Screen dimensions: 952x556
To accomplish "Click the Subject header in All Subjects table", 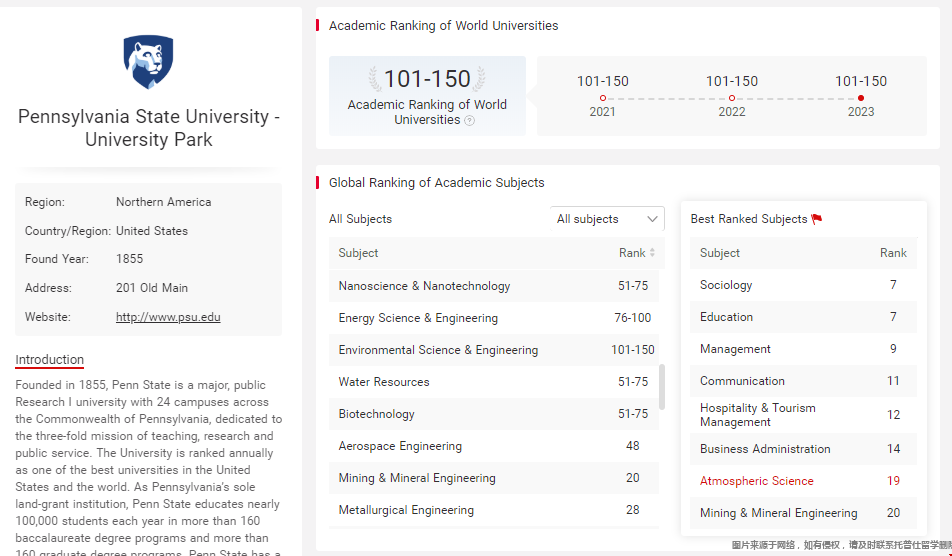I will pos(358,253).
